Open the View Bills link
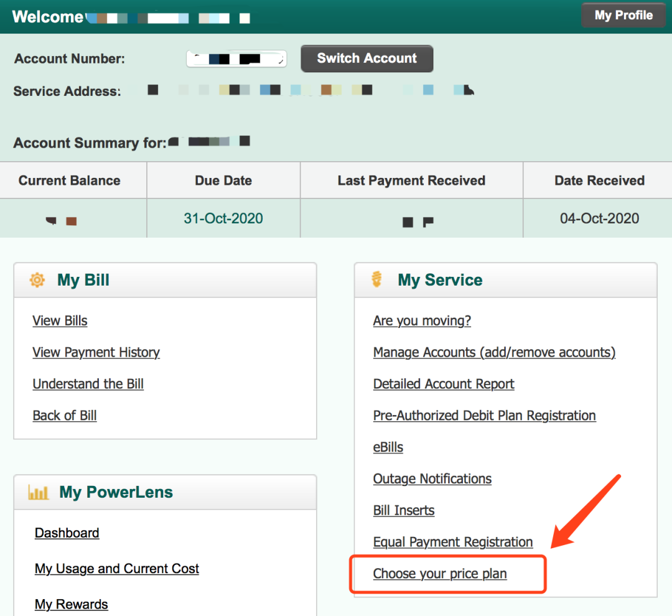672x616 pixels. (60, 321)
